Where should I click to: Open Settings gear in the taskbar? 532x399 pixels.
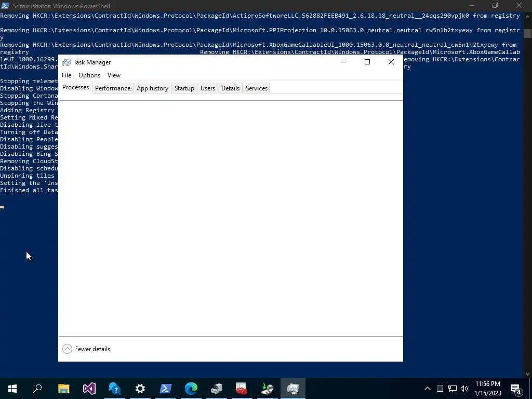(140, 389)
